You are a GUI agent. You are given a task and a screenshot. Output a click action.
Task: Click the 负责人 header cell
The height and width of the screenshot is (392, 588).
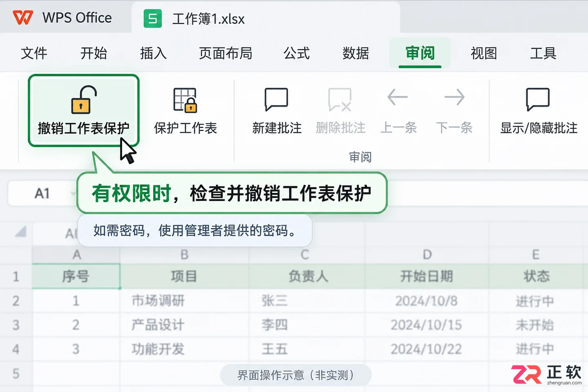pos(307,276)
